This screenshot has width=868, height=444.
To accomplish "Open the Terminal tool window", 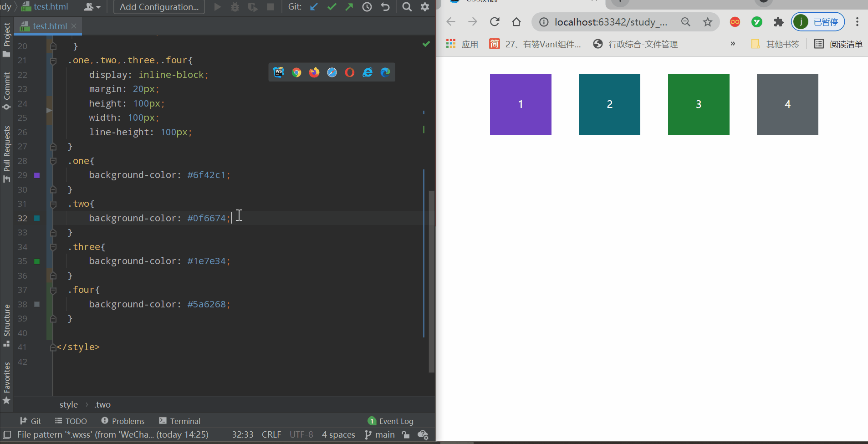I will (179, 421).
